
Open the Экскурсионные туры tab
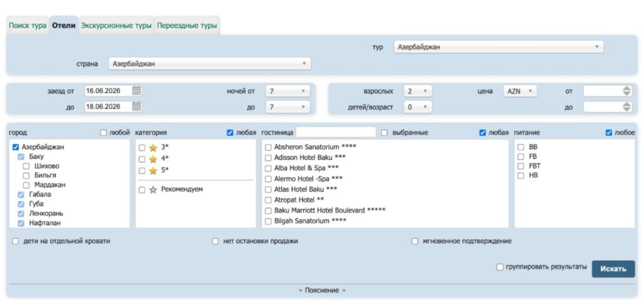coord(116,26)
